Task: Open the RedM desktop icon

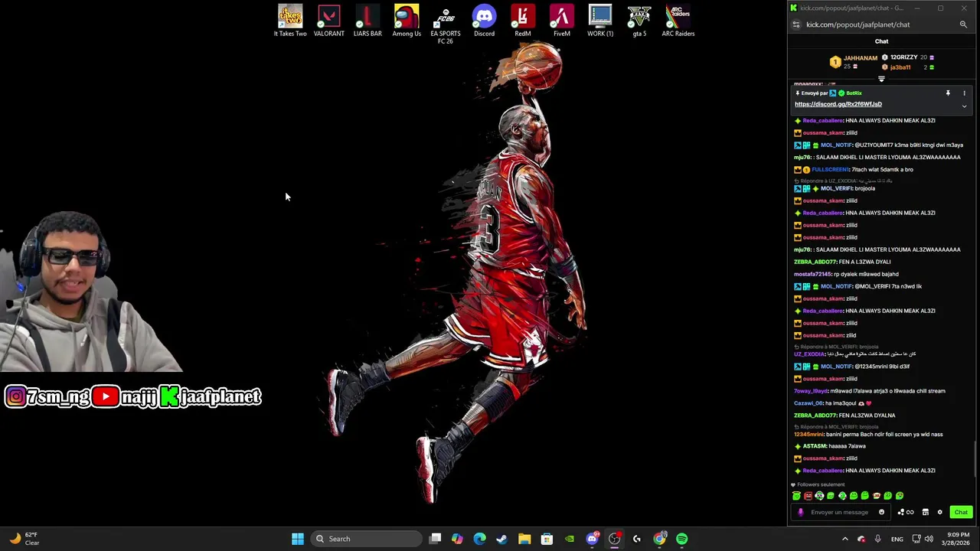Action: click(523, 21)
